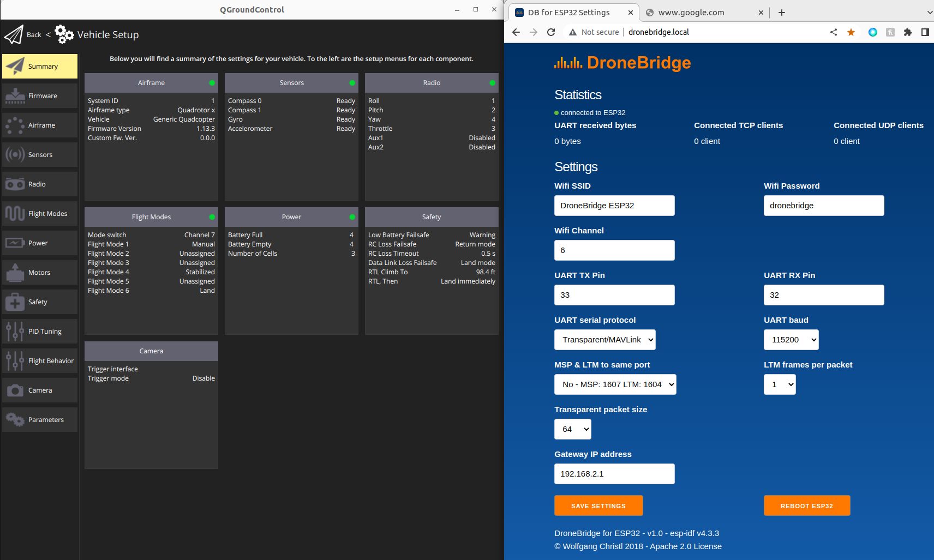The image size is (934, 560).
Task: Open a new browser tab
Action: coord(782,13)
